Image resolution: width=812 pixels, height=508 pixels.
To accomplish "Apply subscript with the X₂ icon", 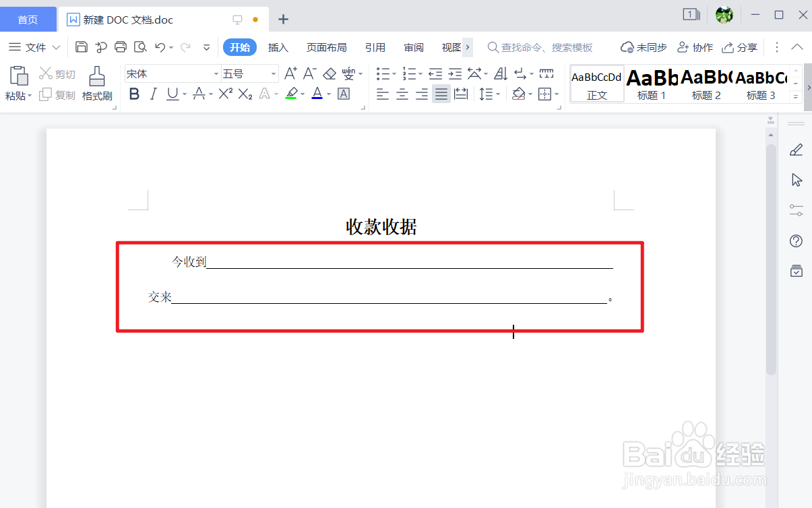I will [245, 94].
